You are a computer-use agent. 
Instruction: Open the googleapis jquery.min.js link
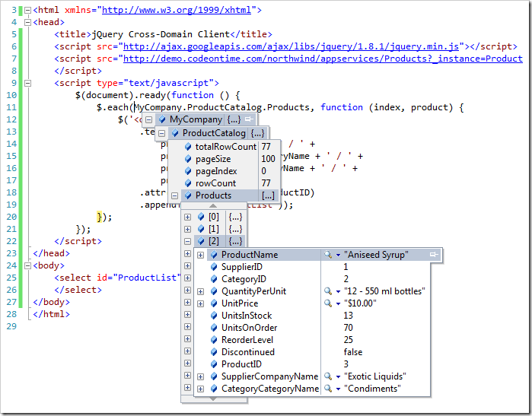(291, 46)
